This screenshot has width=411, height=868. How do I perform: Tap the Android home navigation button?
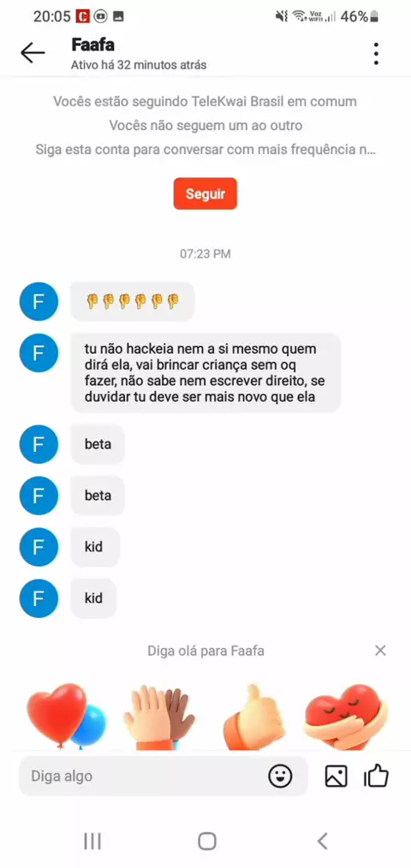[x=206, y=841]
